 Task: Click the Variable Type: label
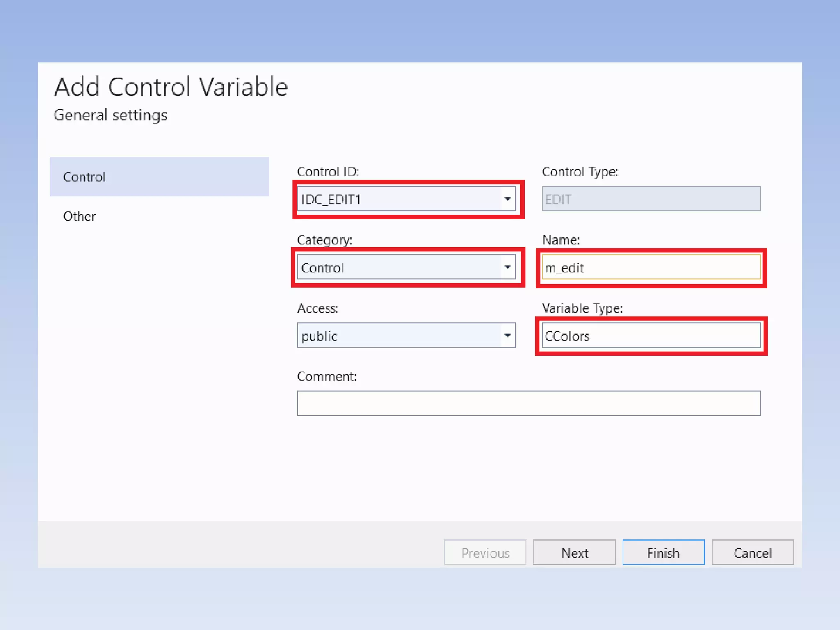pos(582,308)
